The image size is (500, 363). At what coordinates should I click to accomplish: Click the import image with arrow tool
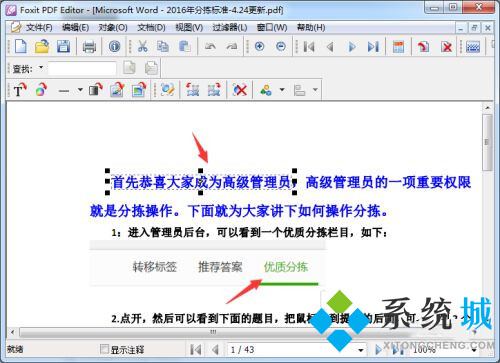(139, 90)
